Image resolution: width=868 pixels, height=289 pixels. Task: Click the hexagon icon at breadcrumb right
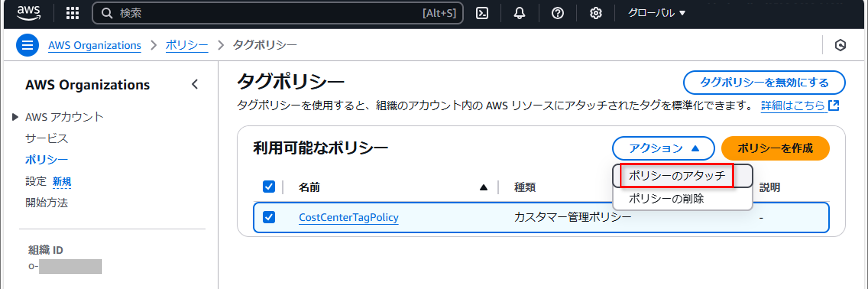(840, 45)
